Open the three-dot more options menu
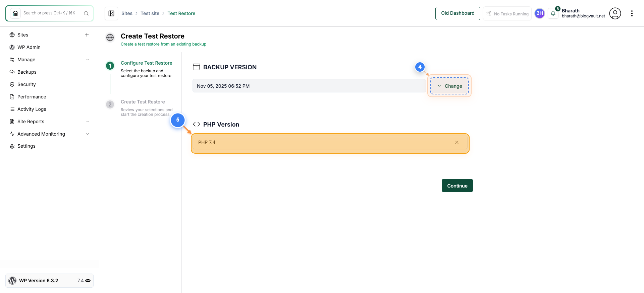 (x=632, y=13)
